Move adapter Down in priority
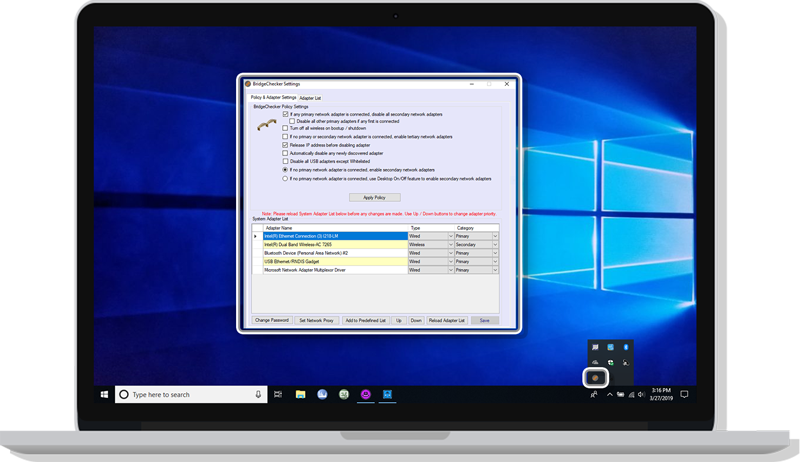This screenshot has width=800, height=462. tap(416, 320)
